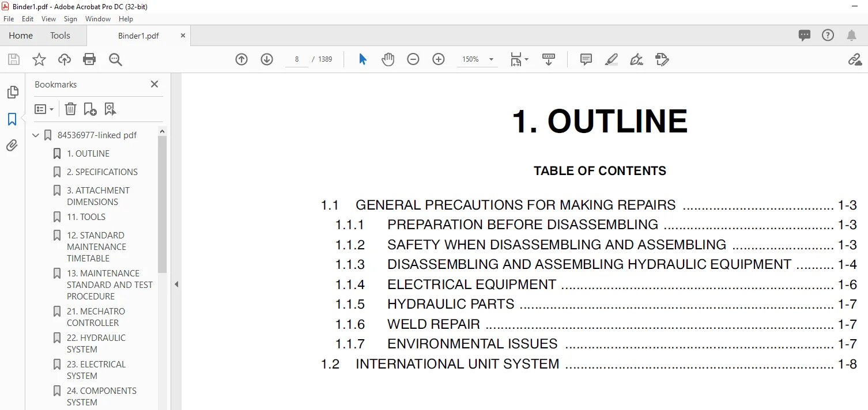The width and height of the screenshot is (868, 410).
Task: Open the View menu
Action: coord(49,19)
